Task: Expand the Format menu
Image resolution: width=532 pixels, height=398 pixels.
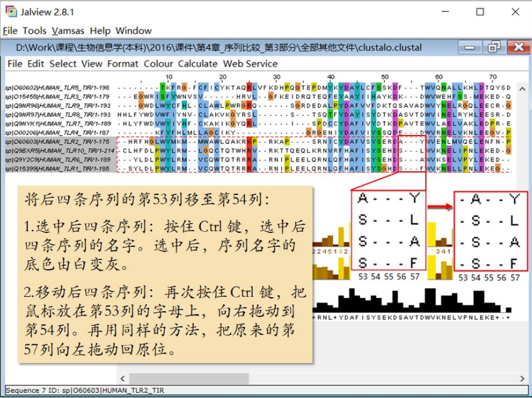Action: pos(123,64)
